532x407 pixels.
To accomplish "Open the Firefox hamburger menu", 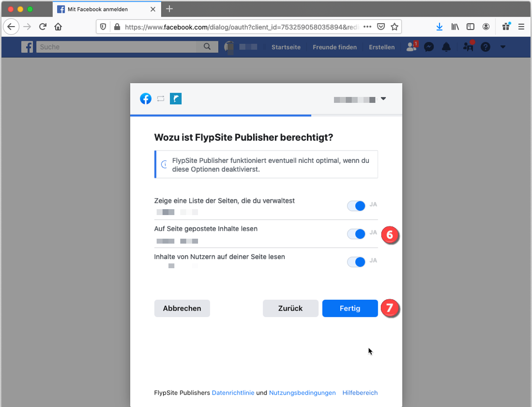I will (522, 27).
